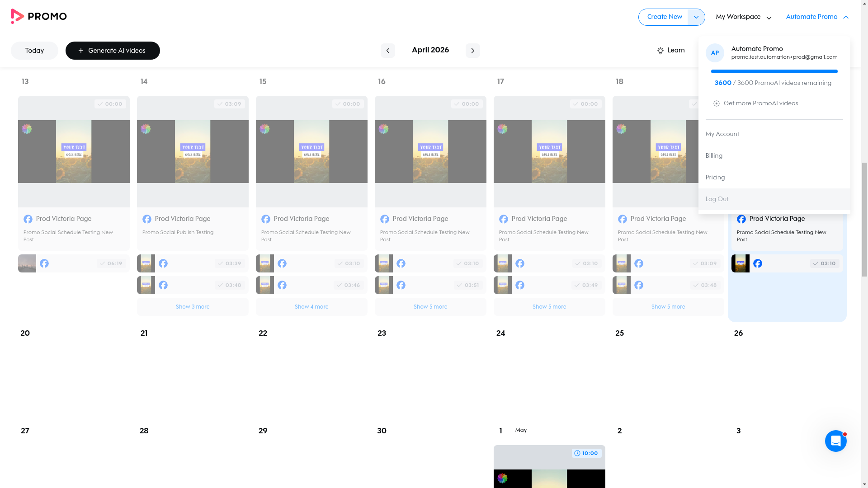The image size is (868, 488).
Task: Select Billing in the account menu
Action: tap(714, 155)
